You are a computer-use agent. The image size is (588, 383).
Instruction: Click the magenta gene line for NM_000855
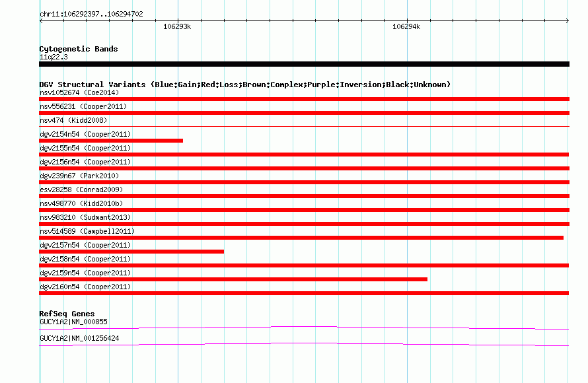pyautogui.click(x=304, y=328)
